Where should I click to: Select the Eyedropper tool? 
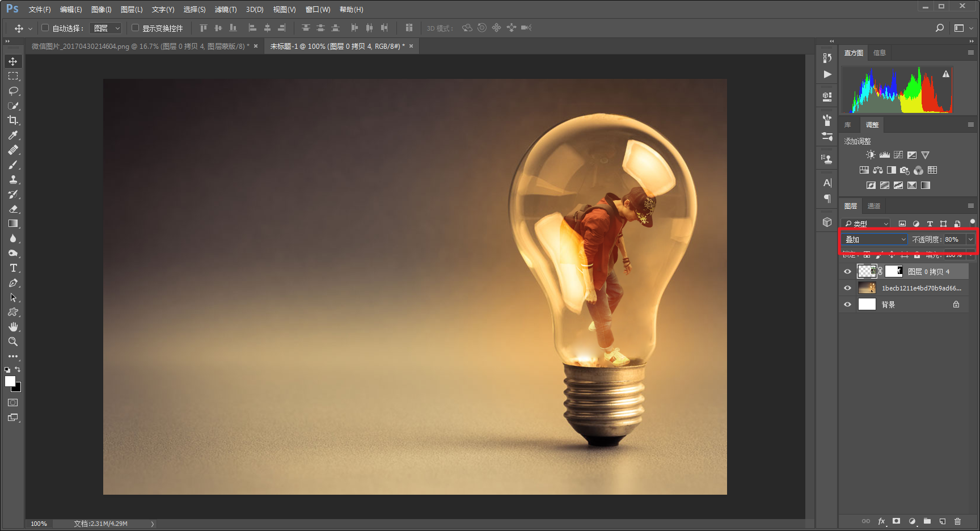point(13,135)
